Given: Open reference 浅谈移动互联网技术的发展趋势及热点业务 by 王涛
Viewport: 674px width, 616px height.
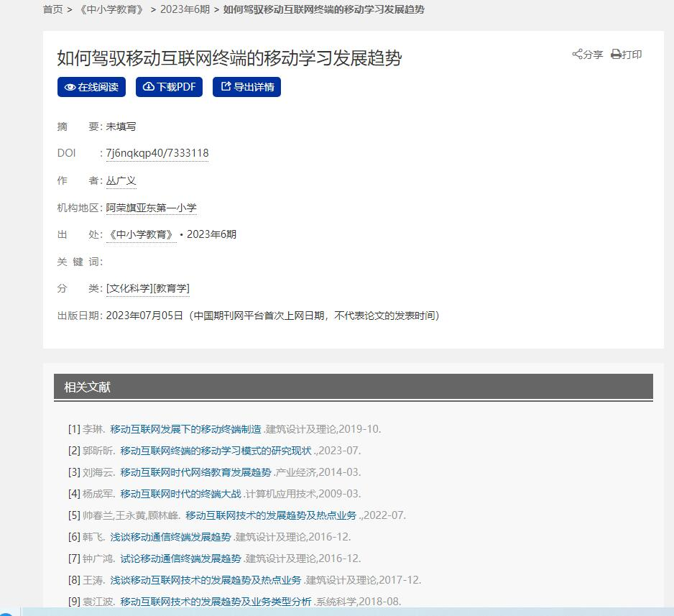Looking at the screenshot, I should pyautogui.click(x=206, y=580).
